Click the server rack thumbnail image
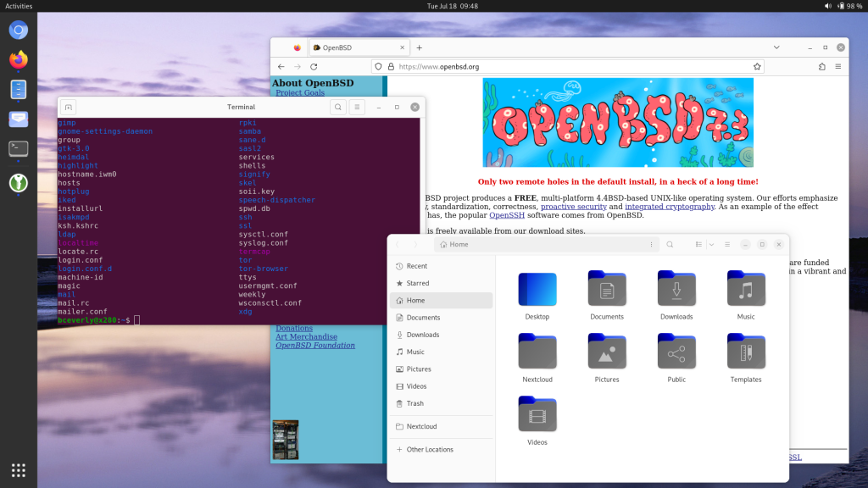Screen dimensions: 868x488 (285, 440)
